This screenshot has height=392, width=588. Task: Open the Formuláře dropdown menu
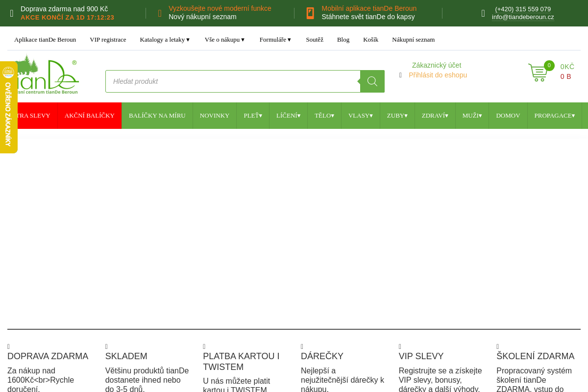click(275, 40)
